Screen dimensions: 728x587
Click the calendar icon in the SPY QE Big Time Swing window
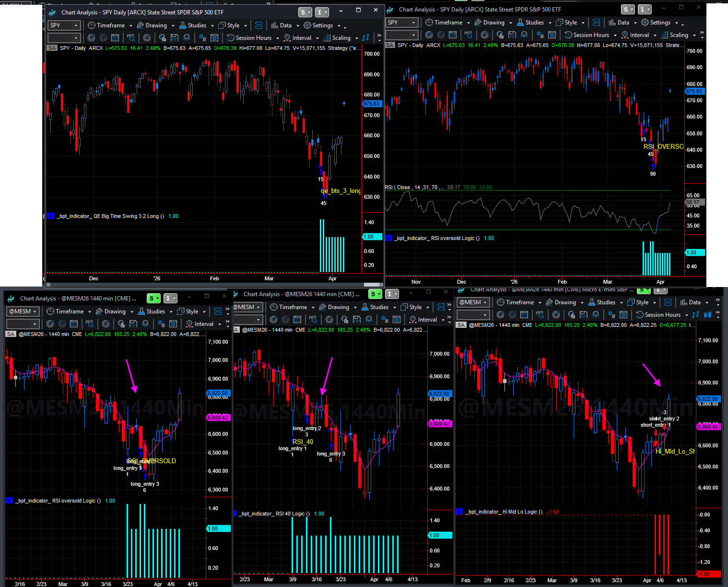pyautogui.click(x=115, y=38)
